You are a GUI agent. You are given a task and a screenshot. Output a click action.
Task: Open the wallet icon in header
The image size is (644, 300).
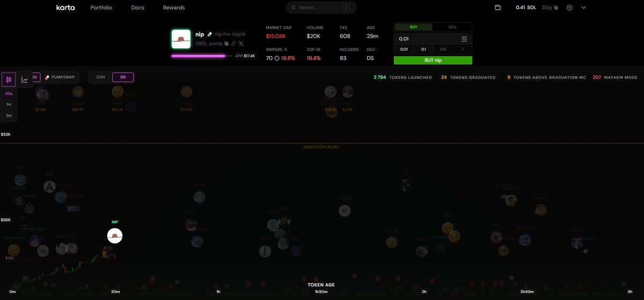(x=498, y=8)
